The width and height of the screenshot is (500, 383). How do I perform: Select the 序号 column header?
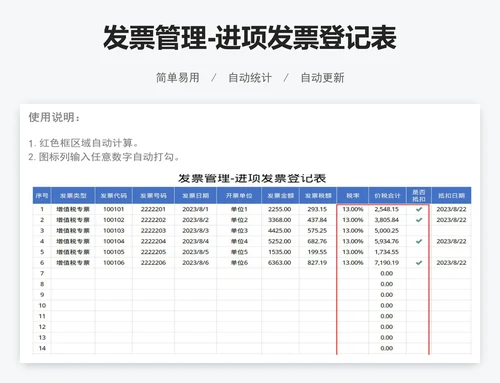pos(42,196)
